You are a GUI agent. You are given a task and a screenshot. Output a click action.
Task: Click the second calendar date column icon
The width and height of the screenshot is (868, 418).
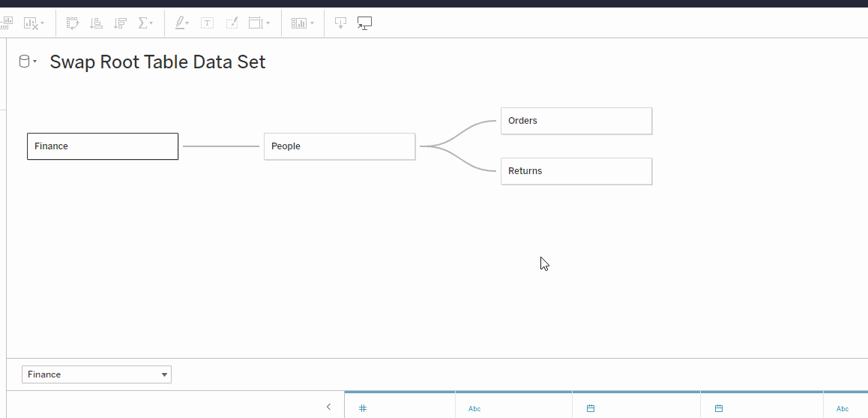point(719,408)
